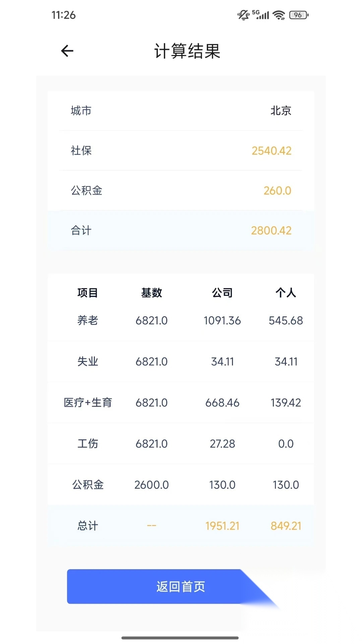This screenshot has width=362, height=644.
Task: Tap the battery level indicator
Action: (x=299, y=15)
